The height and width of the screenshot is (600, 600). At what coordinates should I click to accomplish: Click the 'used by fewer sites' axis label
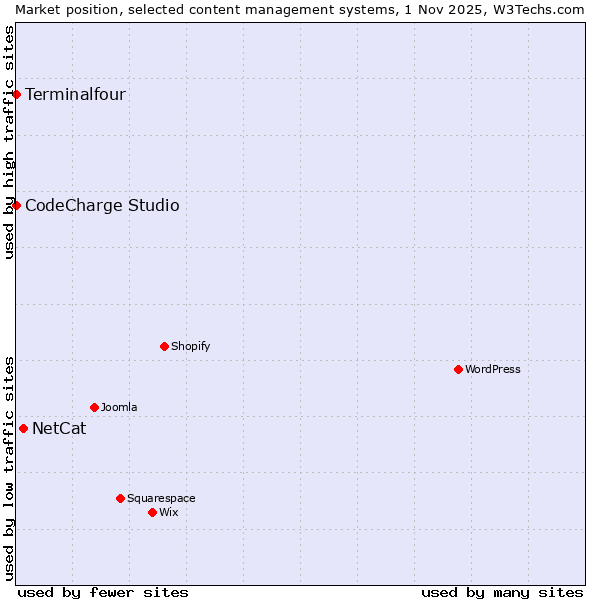pyautogui.click(x=103, y=592)
